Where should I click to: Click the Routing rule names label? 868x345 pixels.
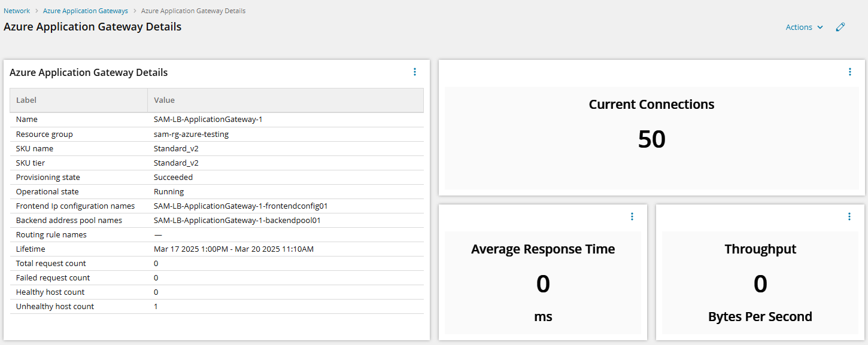[x=51, y=234]
